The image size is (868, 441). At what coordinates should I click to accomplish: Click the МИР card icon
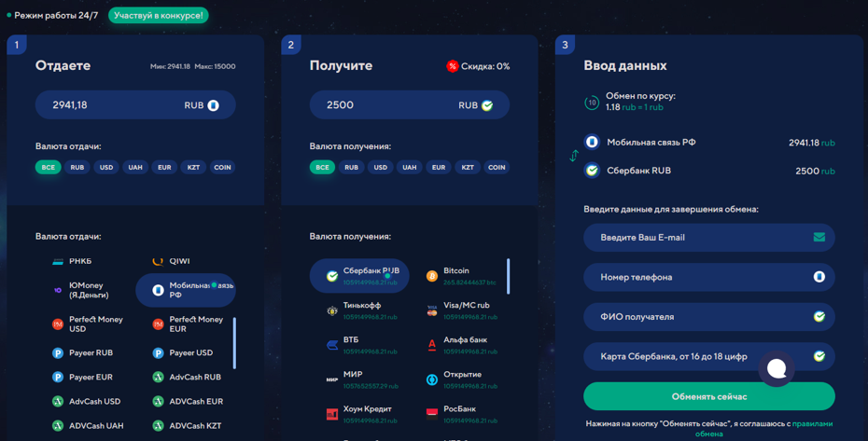332,379
